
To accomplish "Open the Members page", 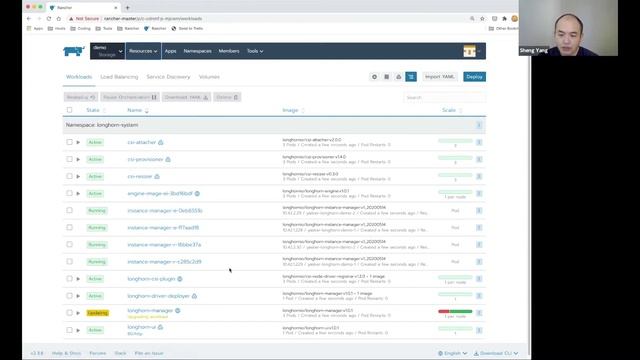I will [229, 51].
